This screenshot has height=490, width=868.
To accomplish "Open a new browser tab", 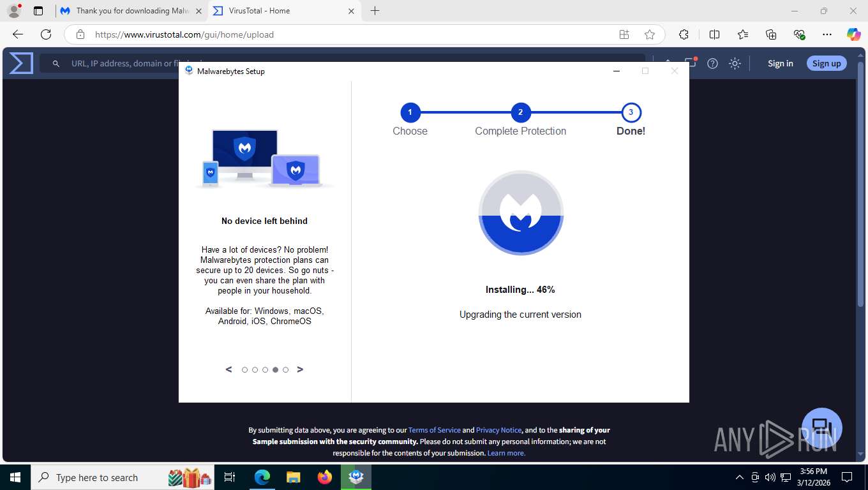I will [375, 11].
